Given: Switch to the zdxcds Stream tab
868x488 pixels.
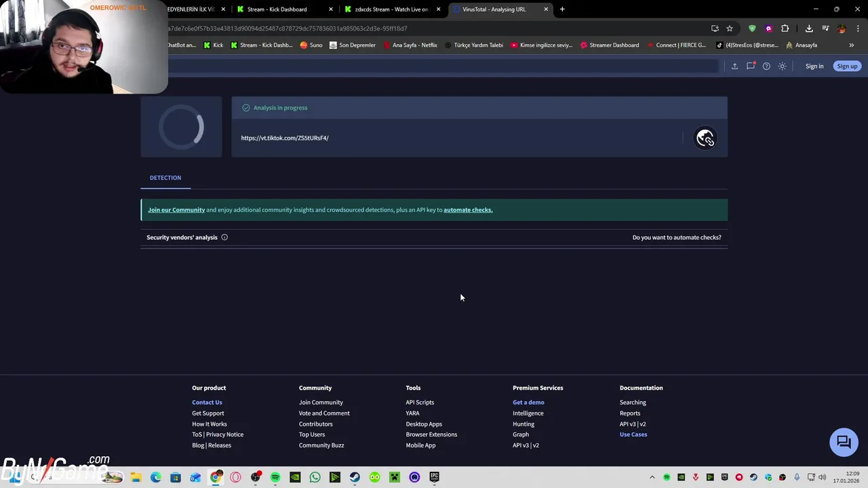Looking at the screenshot, I should (x=391, y=9).
